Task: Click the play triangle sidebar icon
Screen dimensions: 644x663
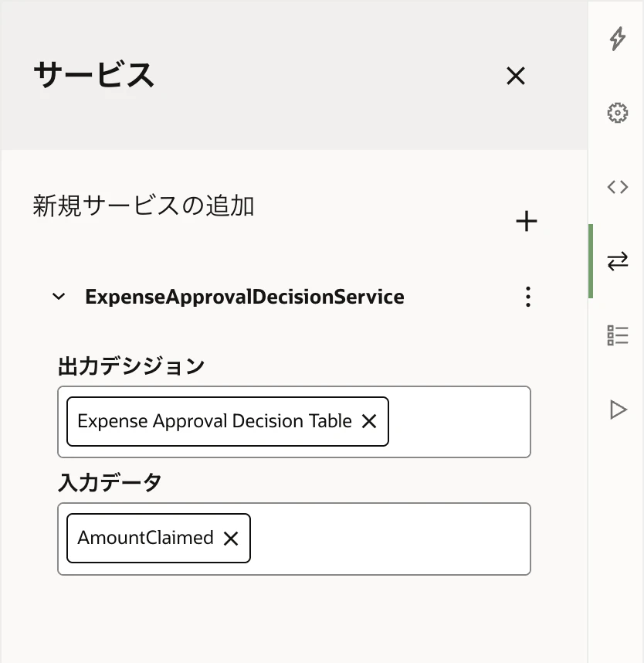Action: coord(619,410)
